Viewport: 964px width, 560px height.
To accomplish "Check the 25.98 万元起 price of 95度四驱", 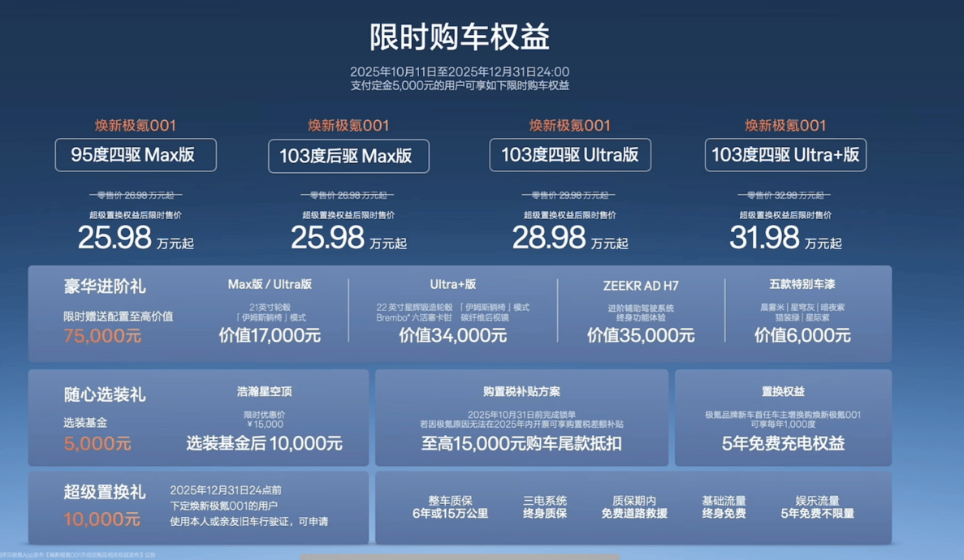I will coord(135,238).
